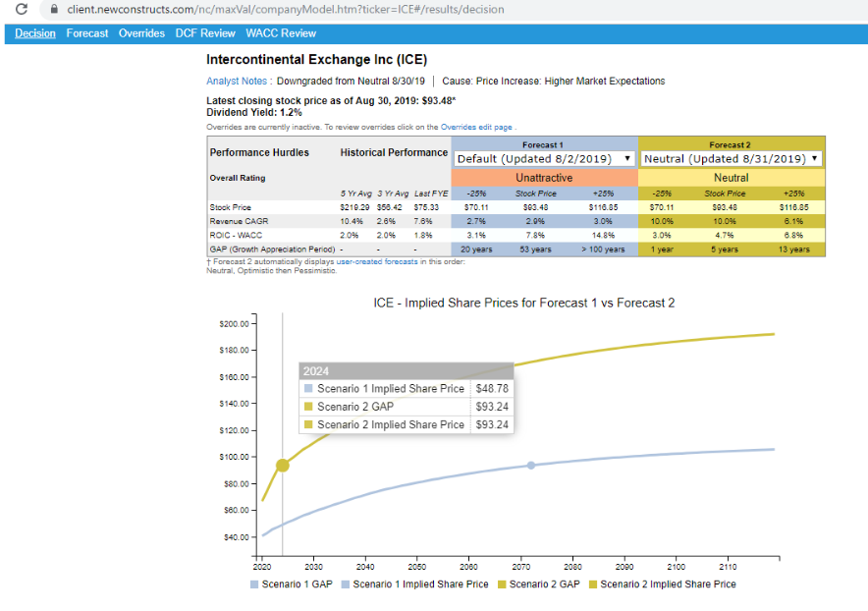Click the '6.1%' Revenue CAGR value
This screenshot has height=611, width=868.
coord(793,221)
